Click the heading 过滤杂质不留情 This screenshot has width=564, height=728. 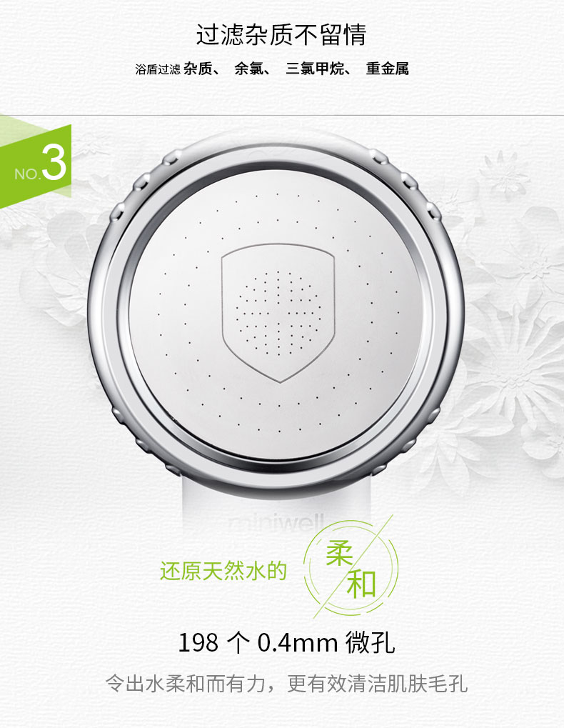[281, 35]
